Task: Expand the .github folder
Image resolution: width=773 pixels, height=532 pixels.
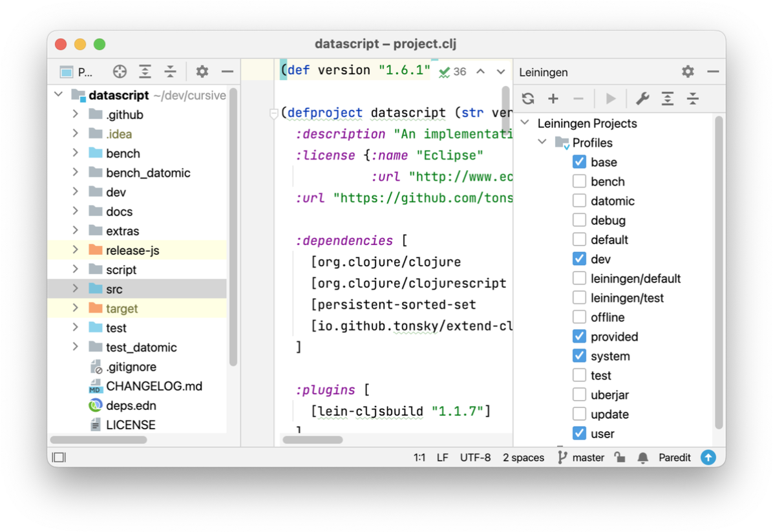Action: (75, 114)
